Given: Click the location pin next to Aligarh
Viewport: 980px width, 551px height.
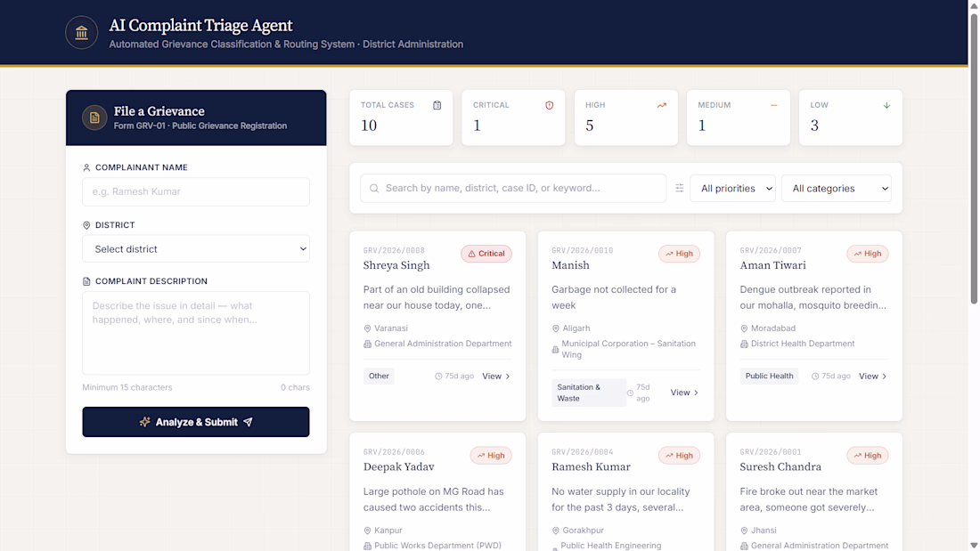Looking at the screenshot, I should (556, 328).
